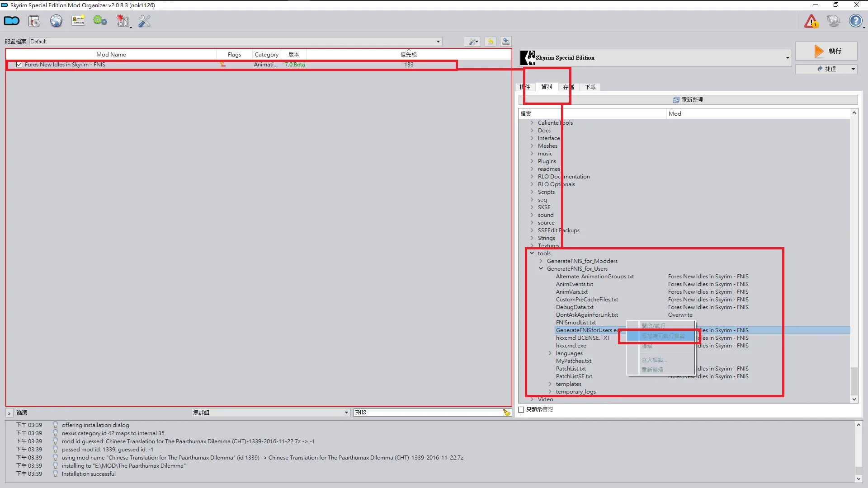The width and height of the screenshot is (868, 488).
Task: Click the install mod from archive icon
Action: tap(34, 21)
